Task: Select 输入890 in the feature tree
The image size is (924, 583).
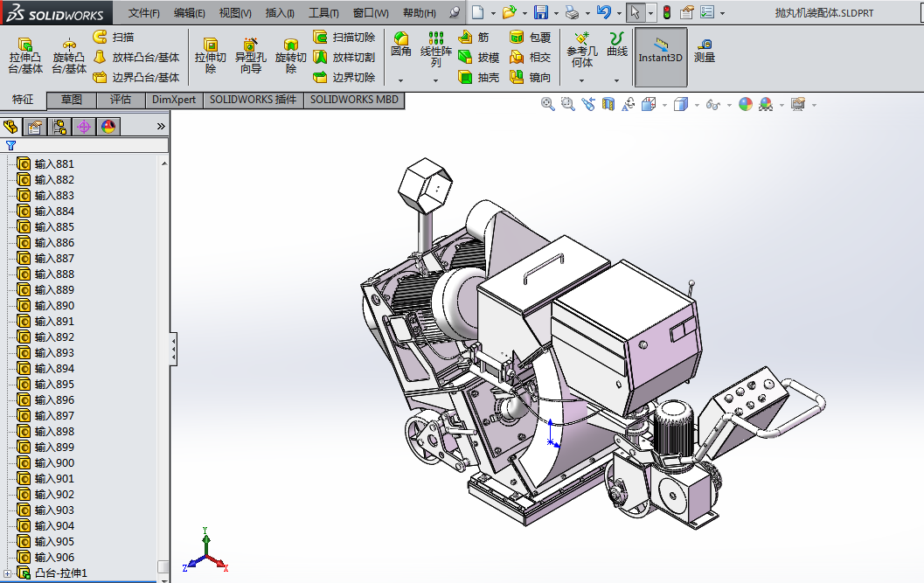Action: coord(54,306)
